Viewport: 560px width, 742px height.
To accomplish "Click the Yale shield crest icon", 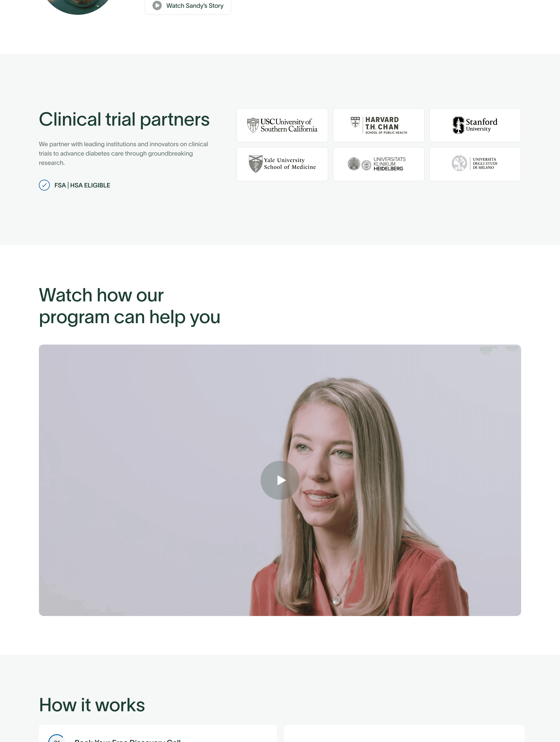I will coord(255,164).
